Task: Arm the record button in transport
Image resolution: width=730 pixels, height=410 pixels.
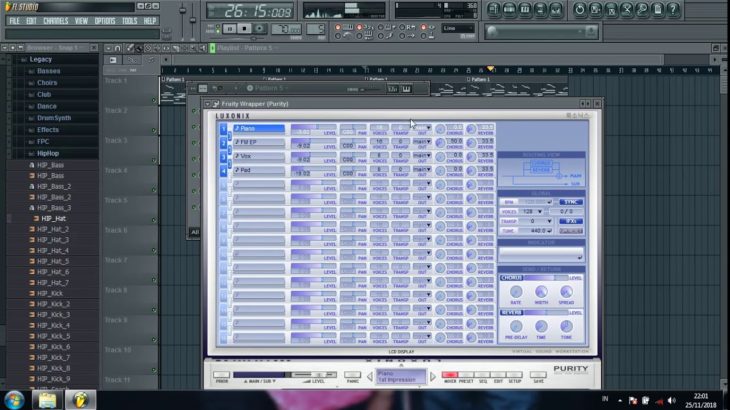Action: (x=259, y=29)
